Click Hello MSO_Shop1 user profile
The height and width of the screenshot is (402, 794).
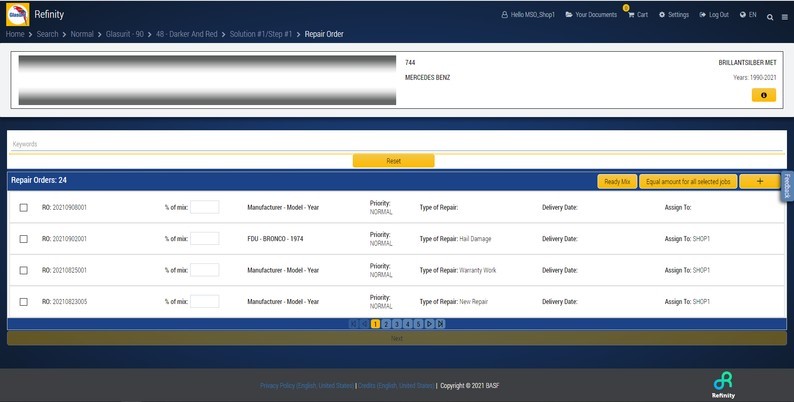(528, 15)
